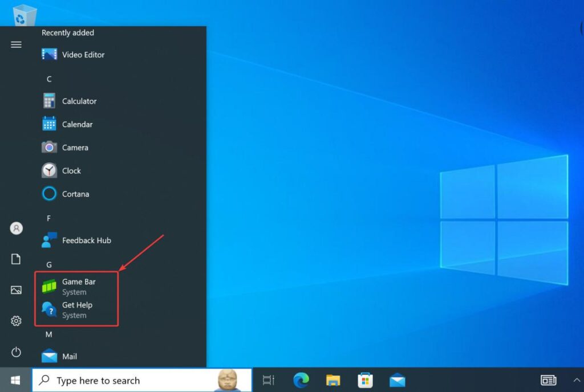Open File Explorer from the taskbar
The image size is (584, 392).
333,380
